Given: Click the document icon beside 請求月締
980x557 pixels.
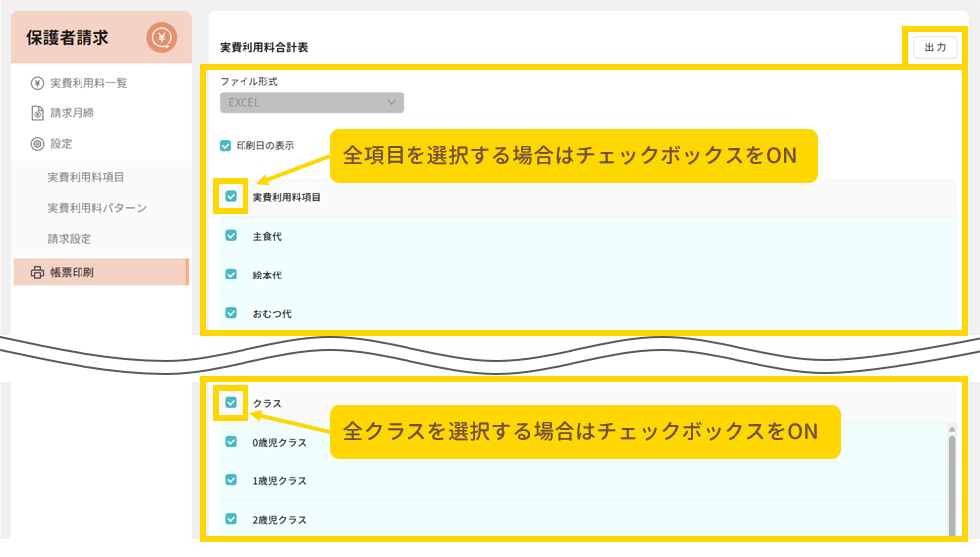Looking at the screenshot, I should coord(37,113).
